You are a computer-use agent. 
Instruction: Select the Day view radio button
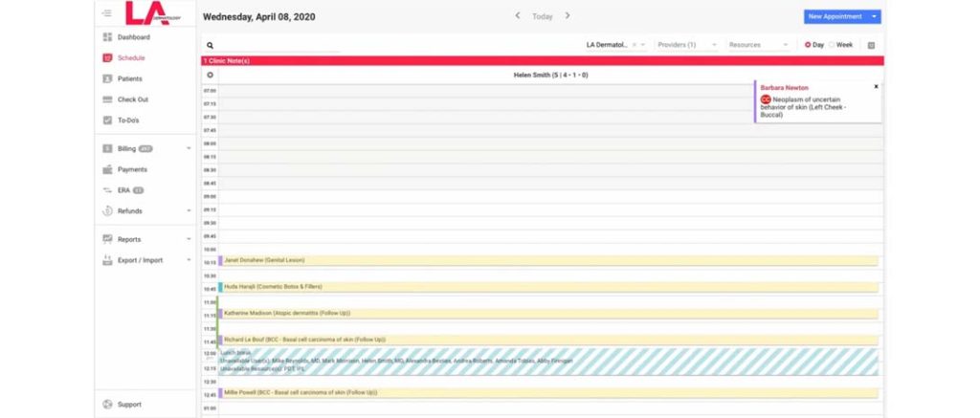pyautogui.click(x=808, y=45)
